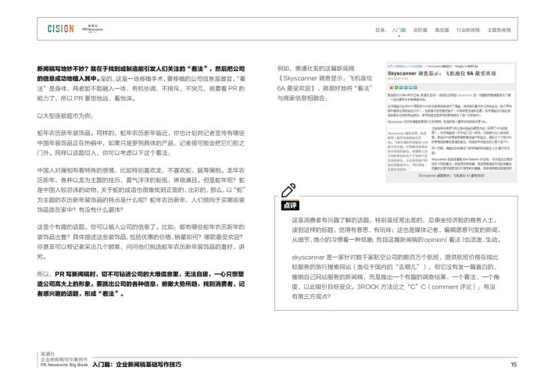Click footer title 入门篇：企业新闻稿基础写作技巧
Viewport: 555px width, 392px height.
coord(136,365)
